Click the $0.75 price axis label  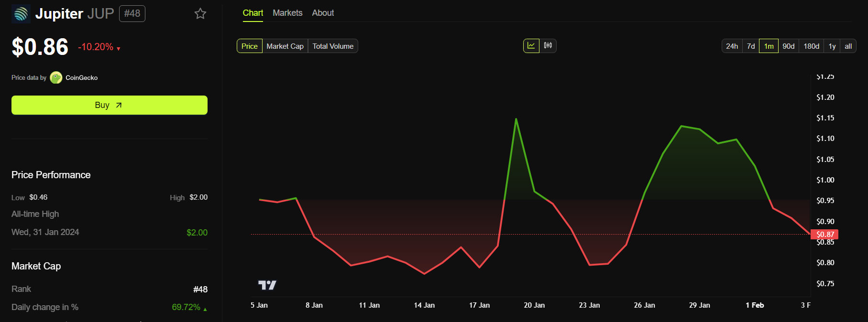[x=825, y=283]
